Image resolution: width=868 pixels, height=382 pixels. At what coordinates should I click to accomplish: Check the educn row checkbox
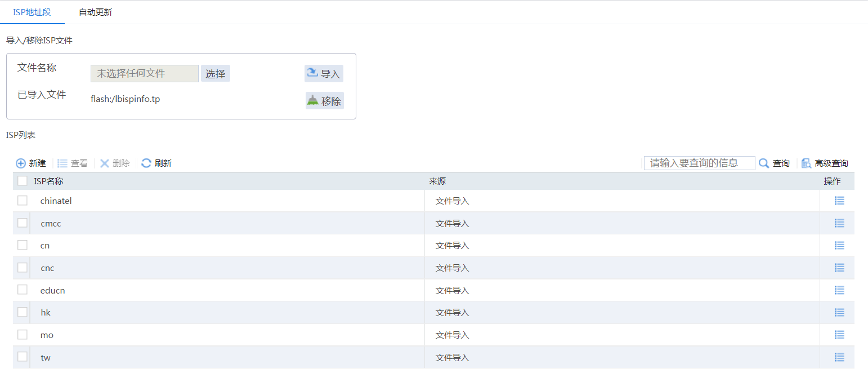[23, 290]
